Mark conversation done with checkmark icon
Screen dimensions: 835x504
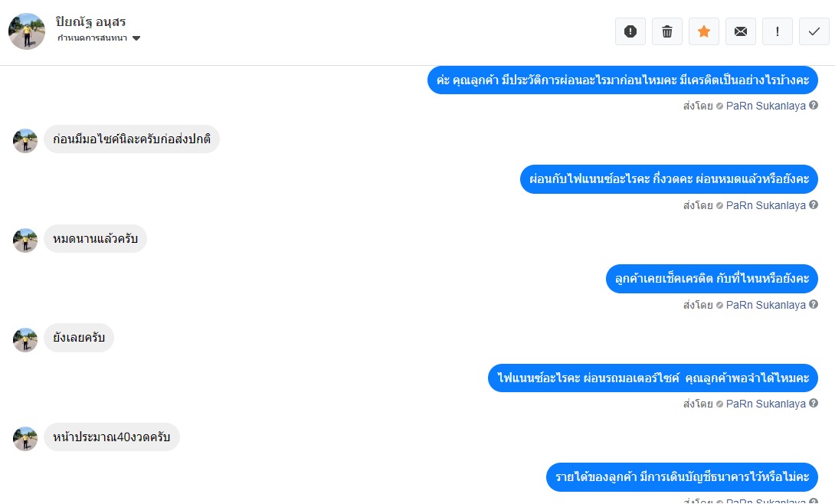click(x=814, y=31)
